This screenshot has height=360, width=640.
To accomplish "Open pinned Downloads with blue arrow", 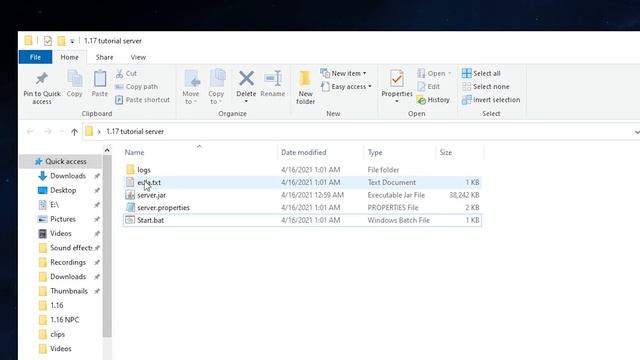I will [x=62, y=176].
